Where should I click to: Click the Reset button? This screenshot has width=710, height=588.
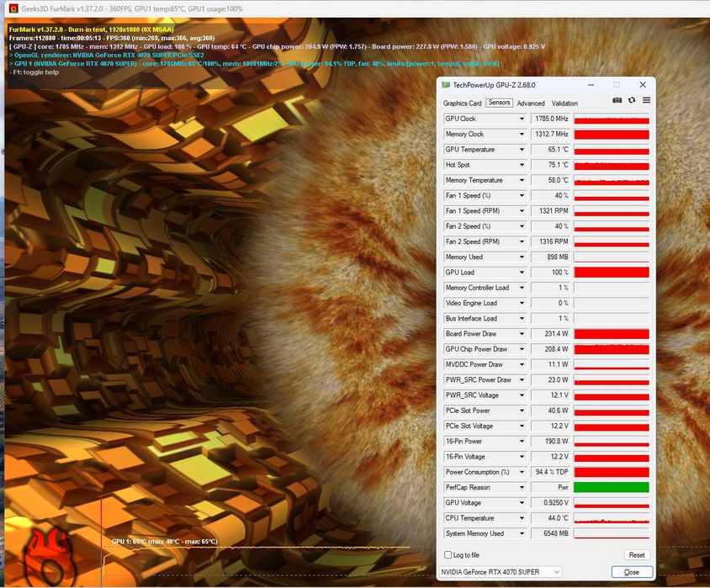point(637,555)
